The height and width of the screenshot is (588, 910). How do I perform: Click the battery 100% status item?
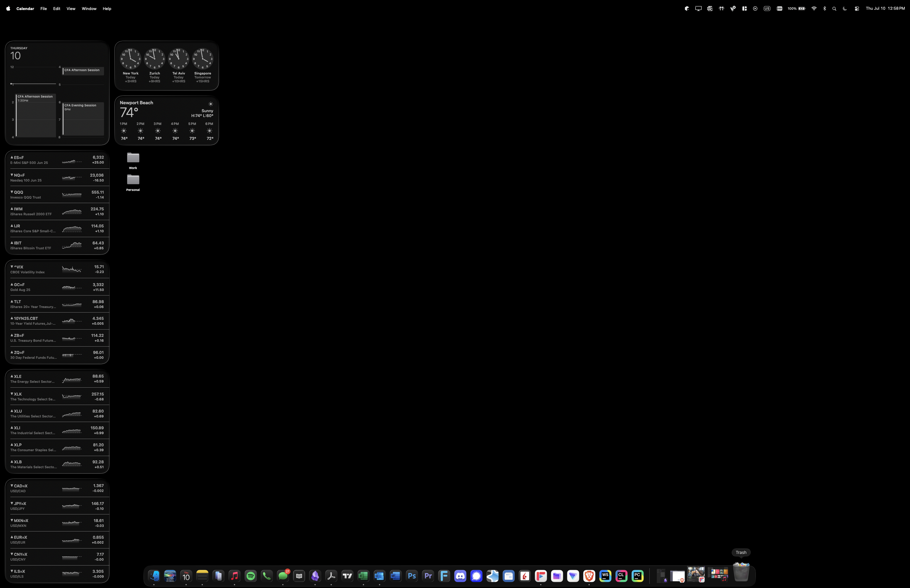point(797,9)
